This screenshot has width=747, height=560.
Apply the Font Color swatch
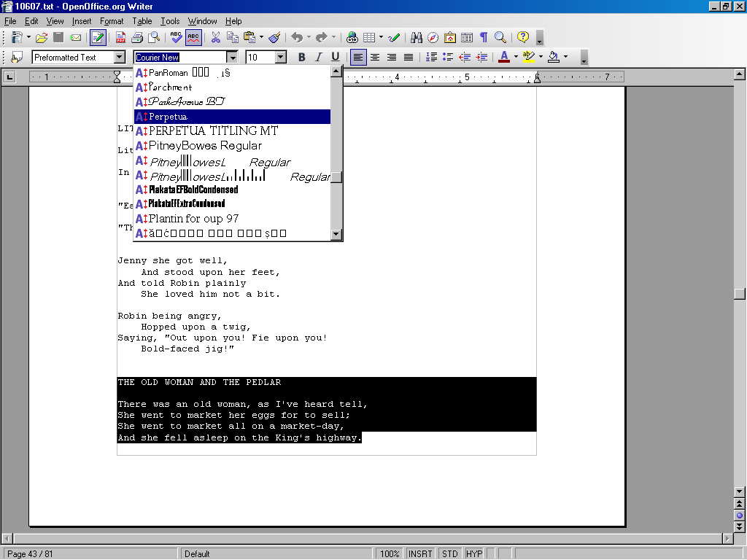coord(504,57)
